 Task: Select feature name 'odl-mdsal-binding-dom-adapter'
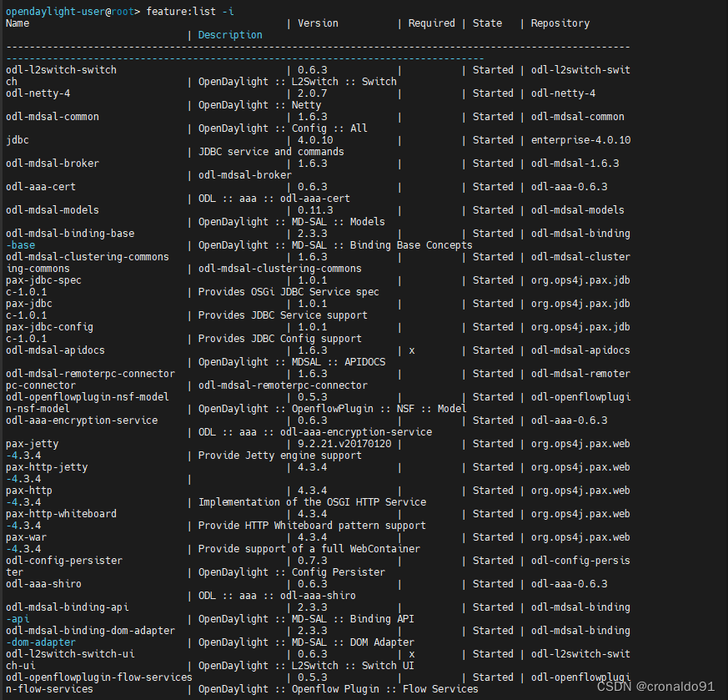90,631
